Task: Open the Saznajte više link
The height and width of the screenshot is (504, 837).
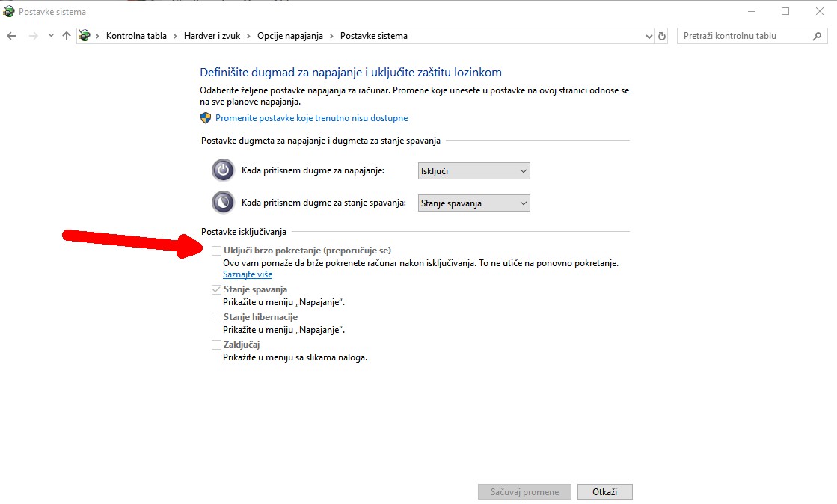Action: point(248,274)
